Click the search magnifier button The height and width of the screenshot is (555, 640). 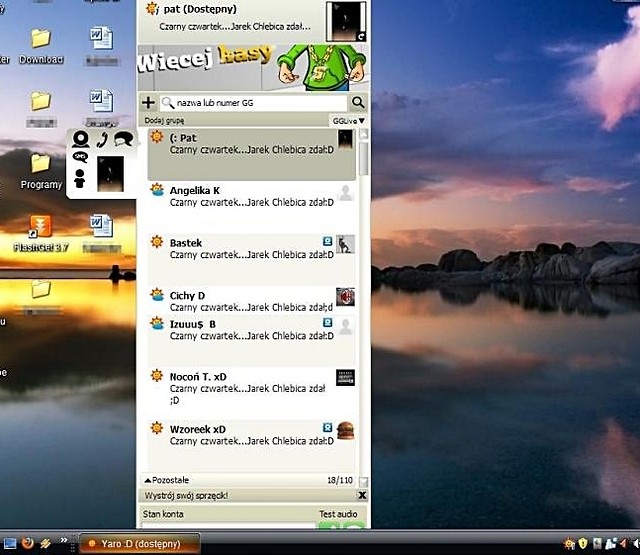pyautogui.click(x=358, y=102)
